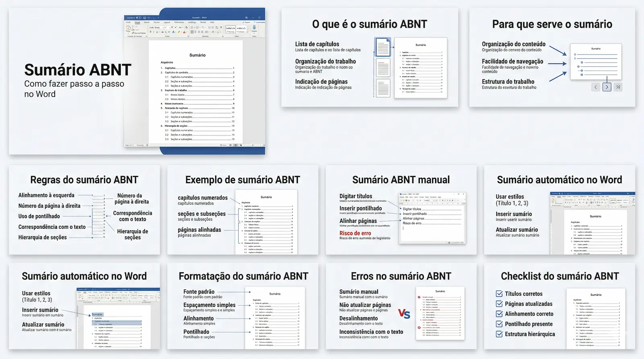
Task: Open References tab in title slide's Word ribbon
Action: (179, 22)
